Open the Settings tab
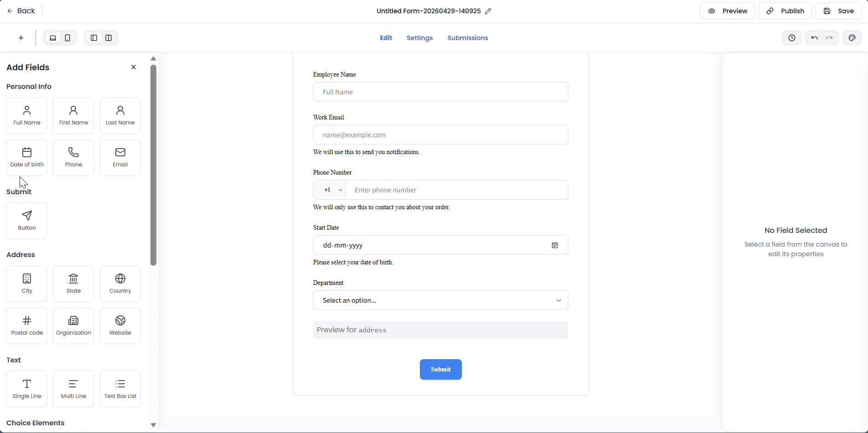Viewport: 868px width, 433px height. pyautogui.click(x=420, y=38)
